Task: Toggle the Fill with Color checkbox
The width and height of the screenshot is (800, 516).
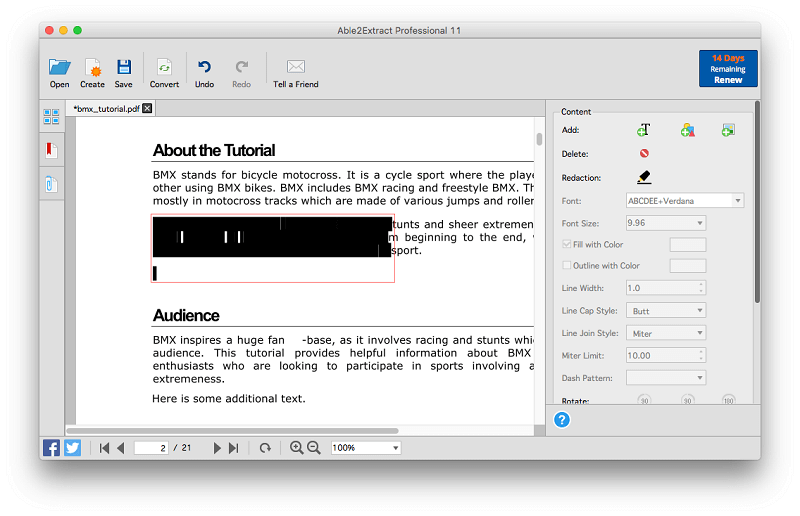Action: 566,244
